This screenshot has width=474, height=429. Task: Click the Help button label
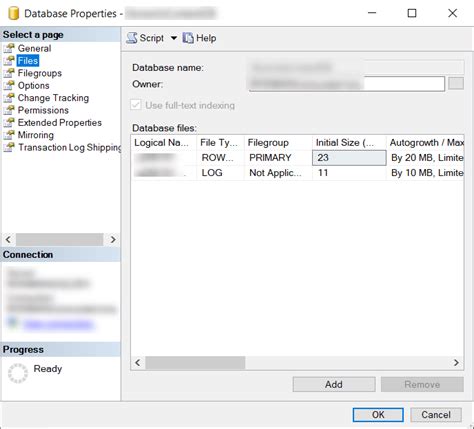[x=206, y=38]
